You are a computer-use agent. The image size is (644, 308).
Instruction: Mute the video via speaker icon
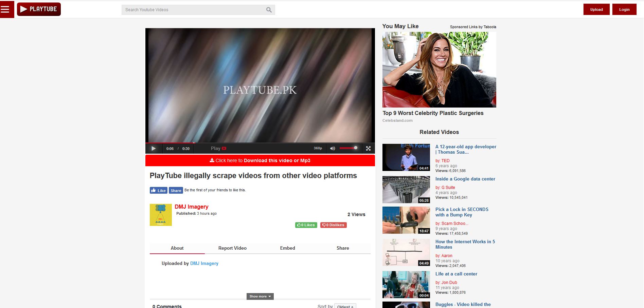(x=333, y=148)
